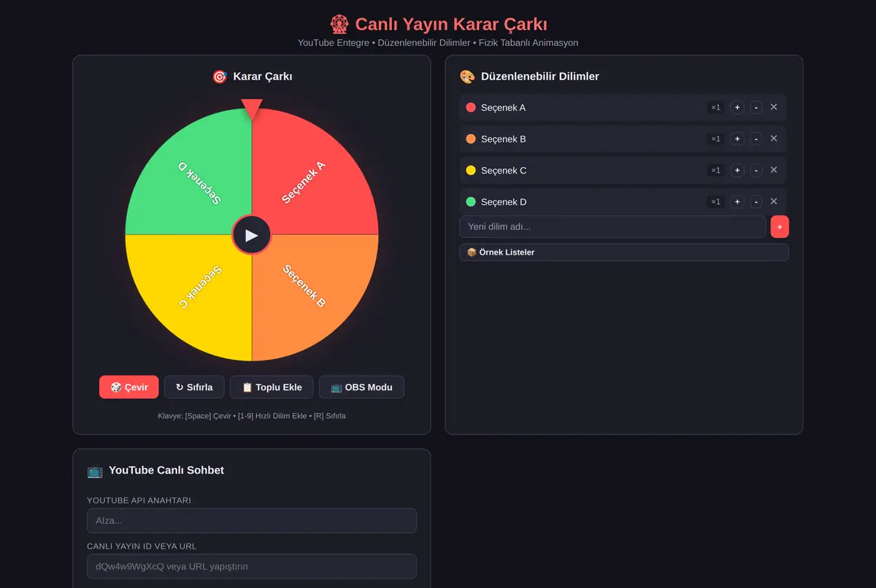
Task: Click the Seçenek C name in slice list
Action: (504, 170)
